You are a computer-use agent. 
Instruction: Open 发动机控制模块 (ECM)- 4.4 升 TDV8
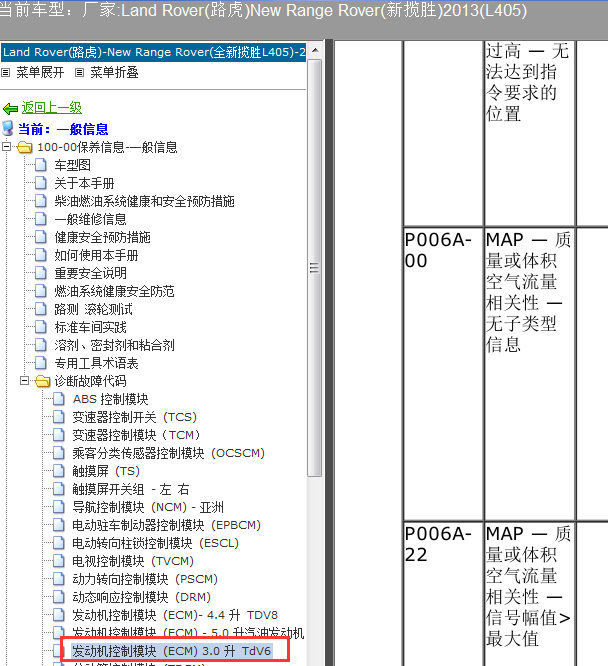click(175, 615)
